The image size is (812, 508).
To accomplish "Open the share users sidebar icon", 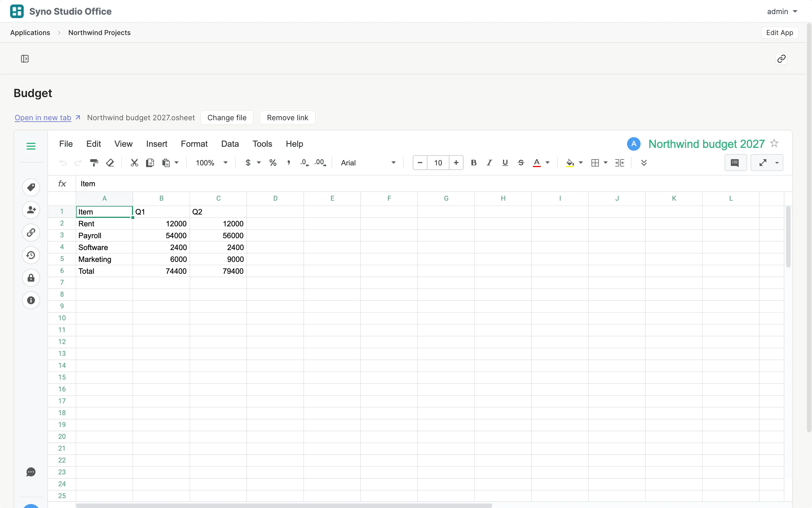I will point(31,210).
